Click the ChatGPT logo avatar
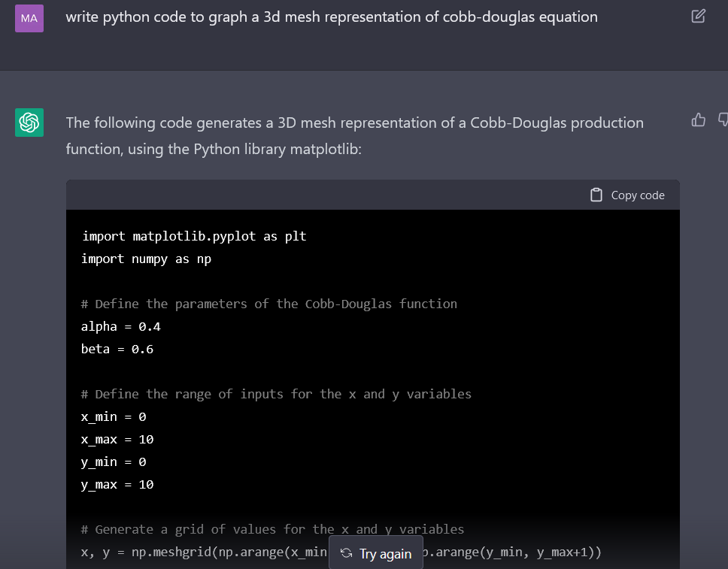728x569 pixels. [x=29, y=123]
